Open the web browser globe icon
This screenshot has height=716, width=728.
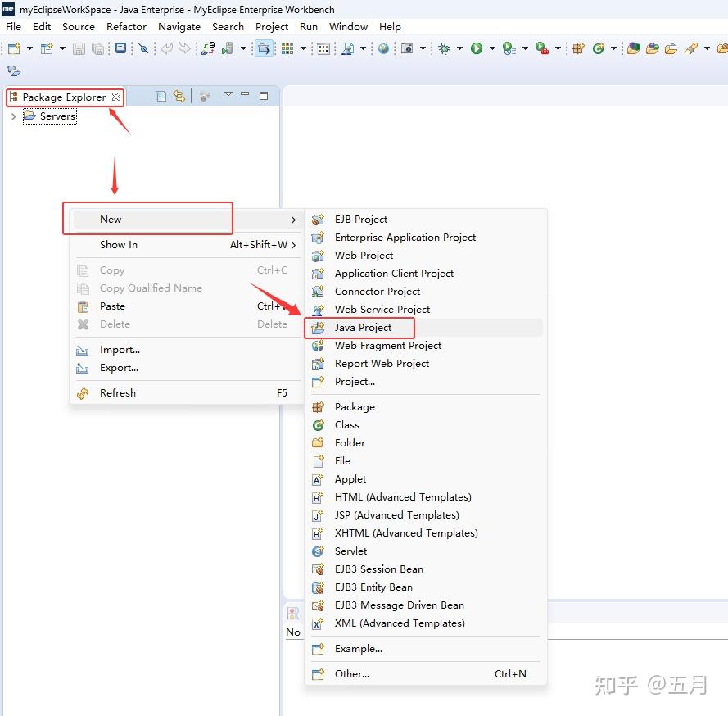click(x=382, y=48)
